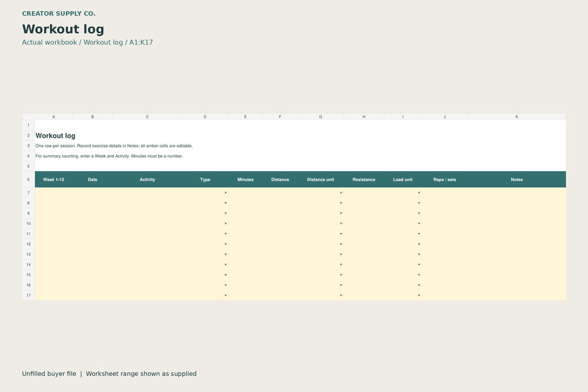This screenshot has height=392, width=588.
Task: Click the Resistance cell in row 16
Action: (363, 285)
